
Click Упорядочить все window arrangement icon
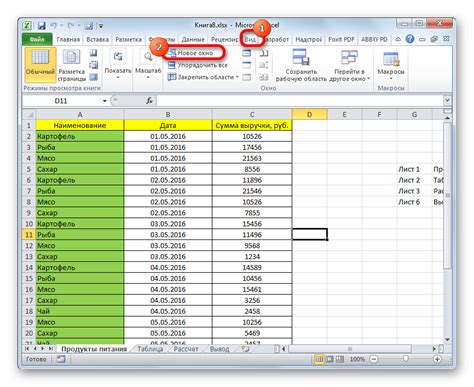click(171, 65)
